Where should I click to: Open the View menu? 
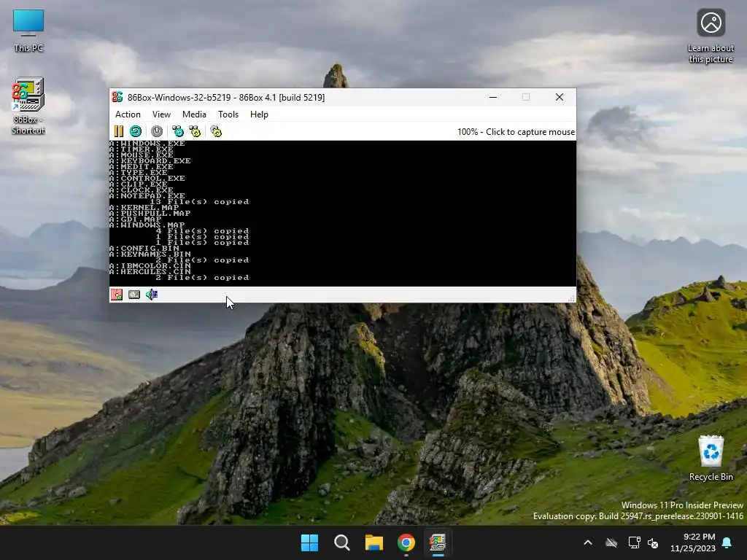click(x=161, y=114)
